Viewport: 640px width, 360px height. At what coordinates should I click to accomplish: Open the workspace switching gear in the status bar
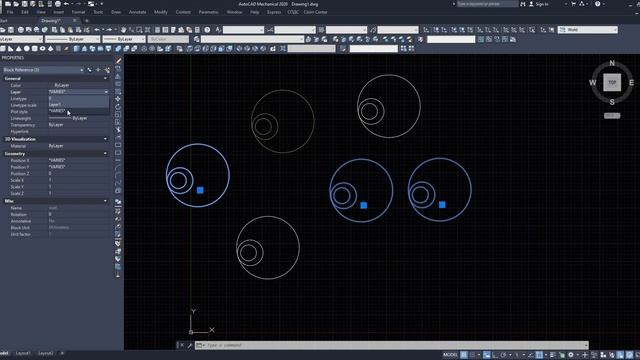tap(571, 355)
